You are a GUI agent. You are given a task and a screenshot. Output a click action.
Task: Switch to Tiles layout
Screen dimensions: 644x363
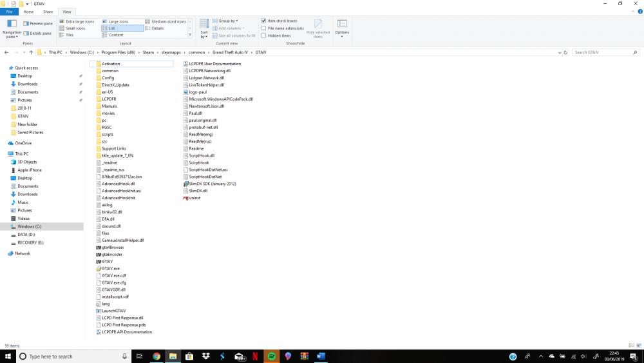66,35
